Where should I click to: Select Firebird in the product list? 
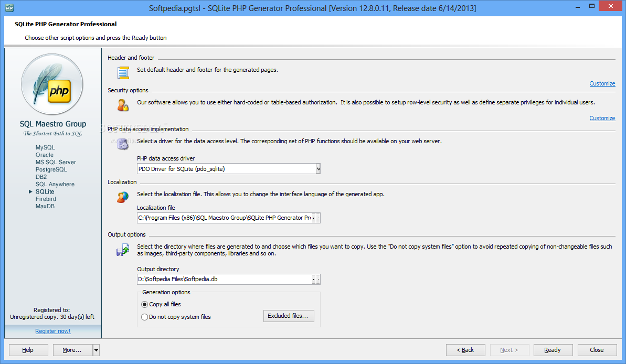click(46, 199)
